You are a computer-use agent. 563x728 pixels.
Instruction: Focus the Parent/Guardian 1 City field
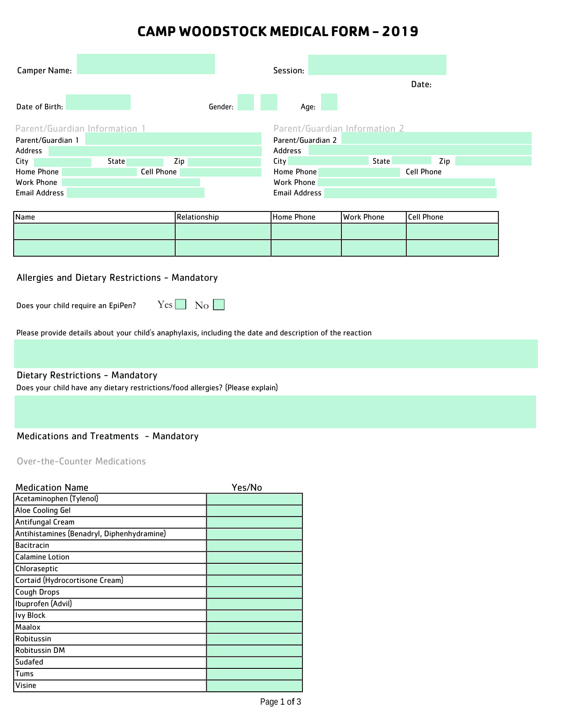point(63,162)
